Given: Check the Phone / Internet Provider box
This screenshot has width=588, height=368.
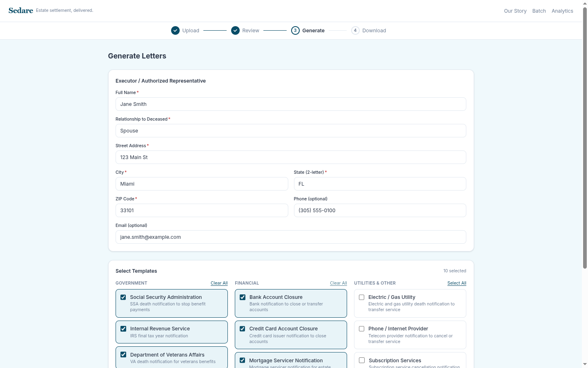Looking at the screenshot, I should click(362, 329).
